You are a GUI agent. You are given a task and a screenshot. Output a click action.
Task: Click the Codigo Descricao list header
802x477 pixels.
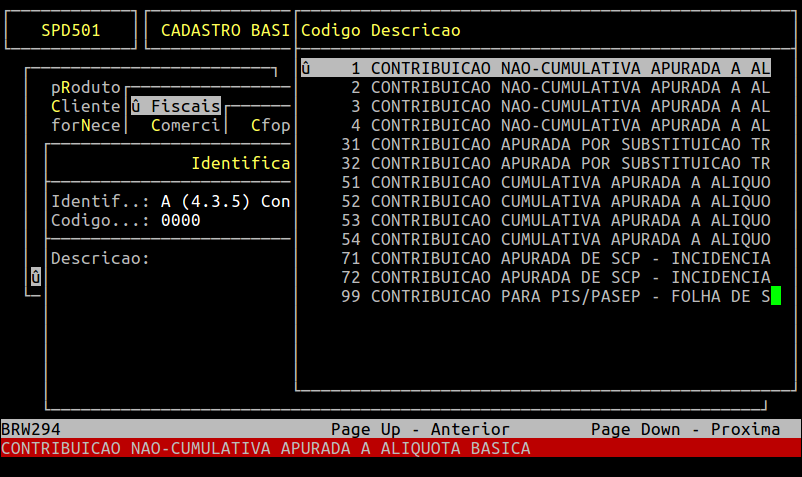point(380,30)
